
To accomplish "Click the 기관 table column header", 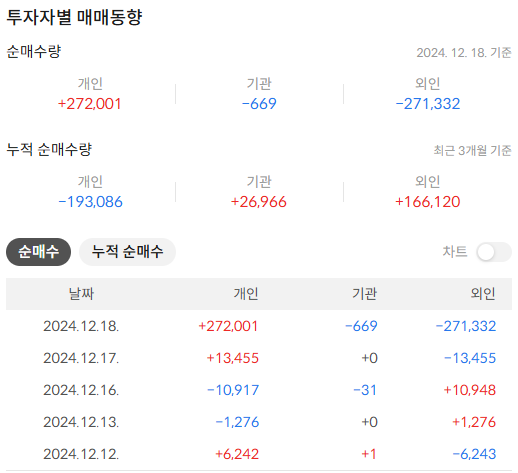I will coord(364,294).
